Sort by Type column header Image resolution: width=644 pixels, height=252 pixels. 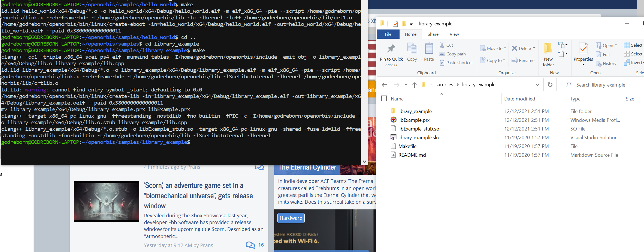pyautogui.click(x=575, y=99)
